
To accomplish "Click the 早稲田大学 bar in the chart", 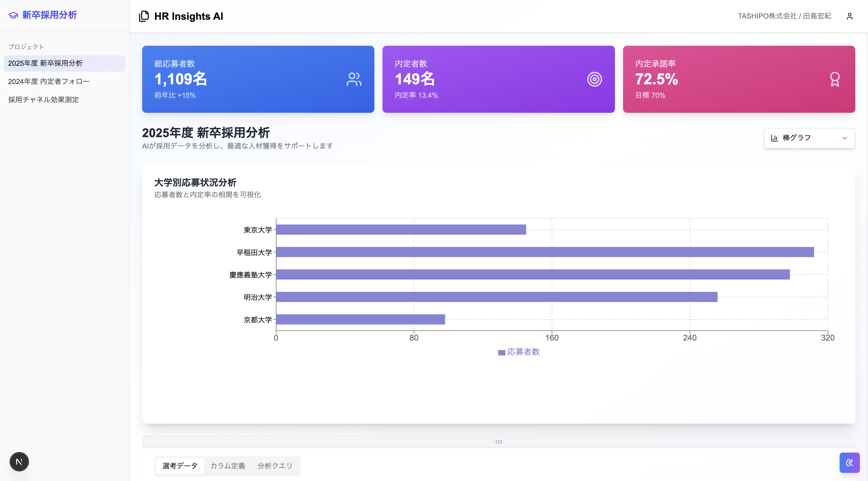I will click(x=539, y=252).
